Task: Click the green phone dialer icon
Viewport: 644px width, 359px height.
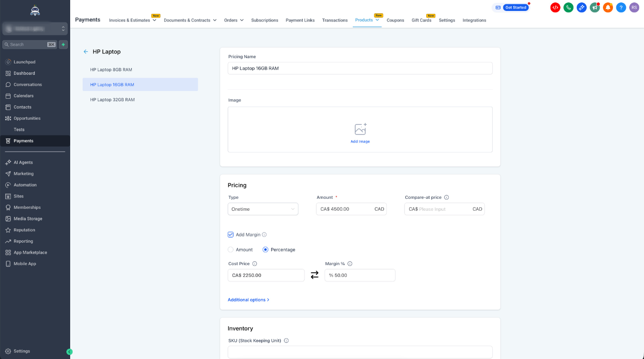Action: pyautogui.click(x=568, y=7)
